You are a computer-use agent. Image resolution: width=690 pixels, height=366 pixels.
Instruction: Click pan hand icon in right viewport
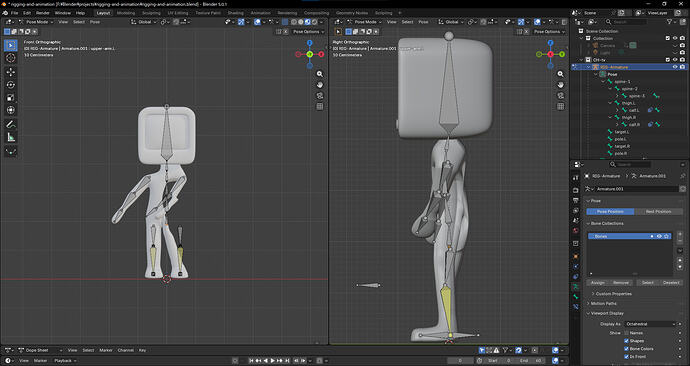click(x=561, y=84)
